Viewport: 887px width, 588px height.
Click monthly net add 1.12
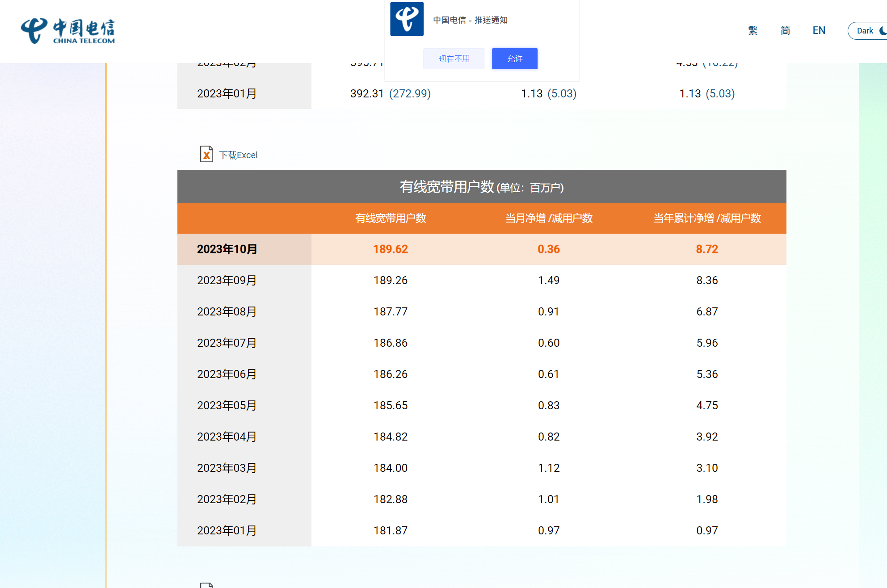[549, 468]
